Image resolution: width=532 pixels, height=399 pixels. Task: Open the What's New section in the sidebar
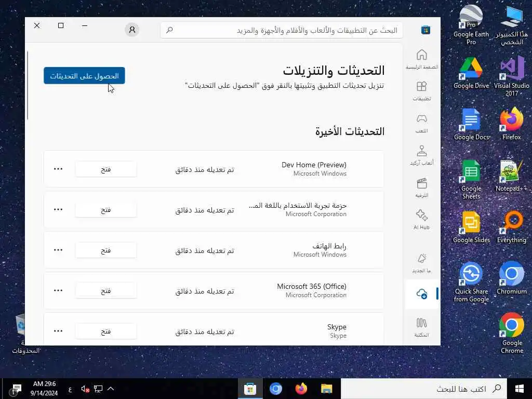tap(421, 263)
